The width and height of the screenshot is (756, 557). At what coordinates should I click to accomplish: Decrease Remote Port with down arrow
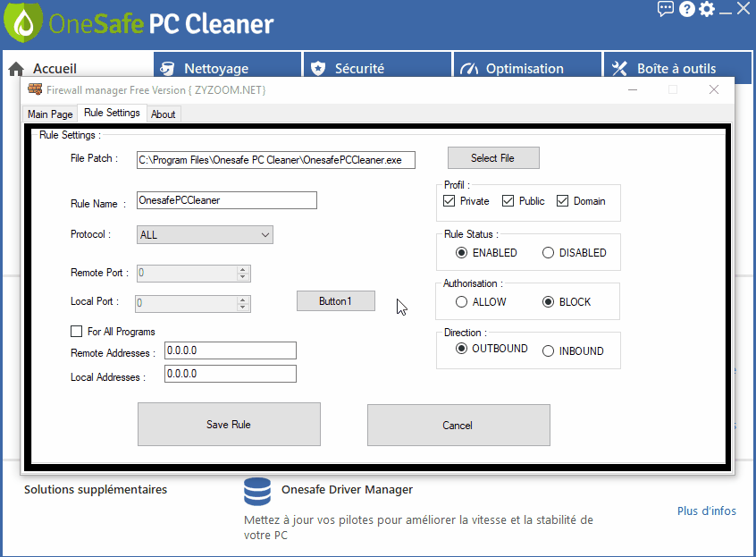(243, 277)
